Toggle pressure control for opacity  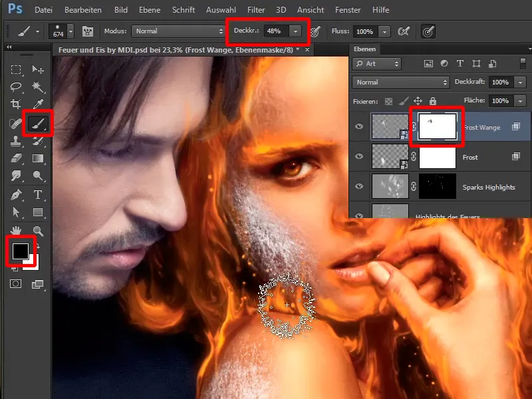point(315,31)
